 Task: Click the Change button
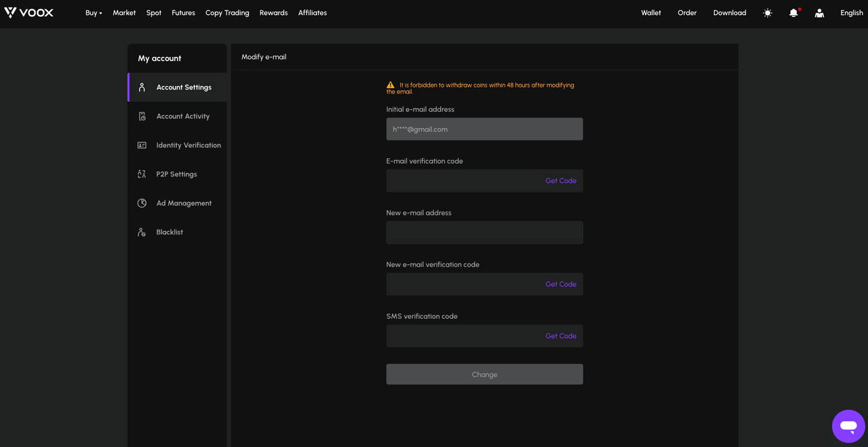484,374
